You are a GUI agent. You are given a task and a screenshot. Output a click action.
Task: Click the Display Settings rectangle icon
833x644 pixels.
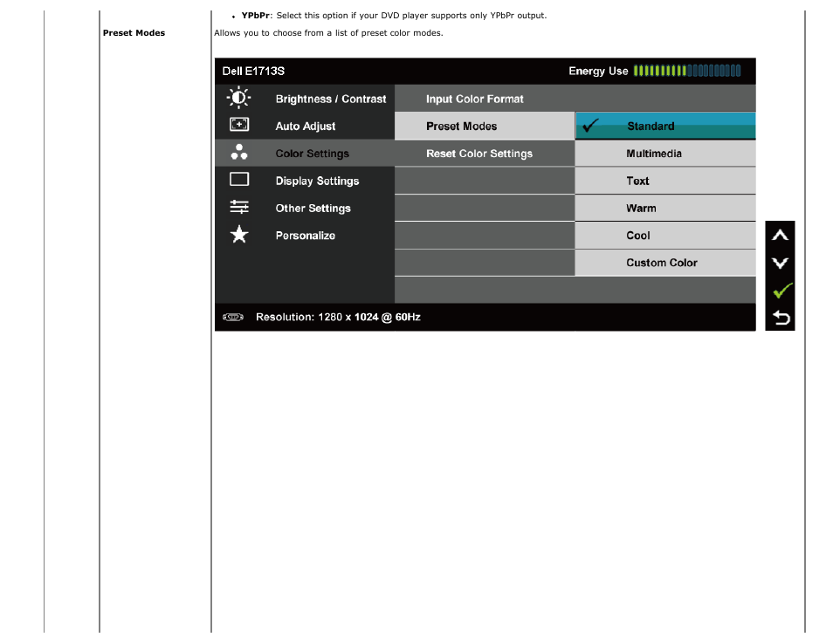click(x=239, y=180)
